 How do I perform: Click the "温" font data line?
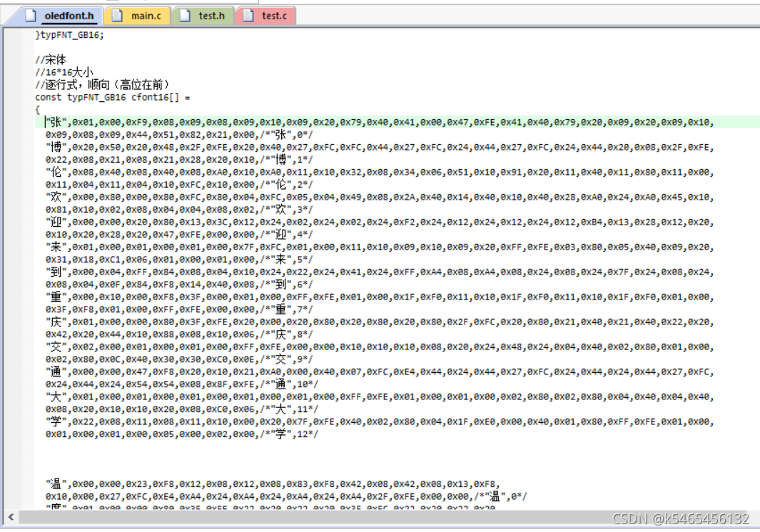tap(273, 484)
